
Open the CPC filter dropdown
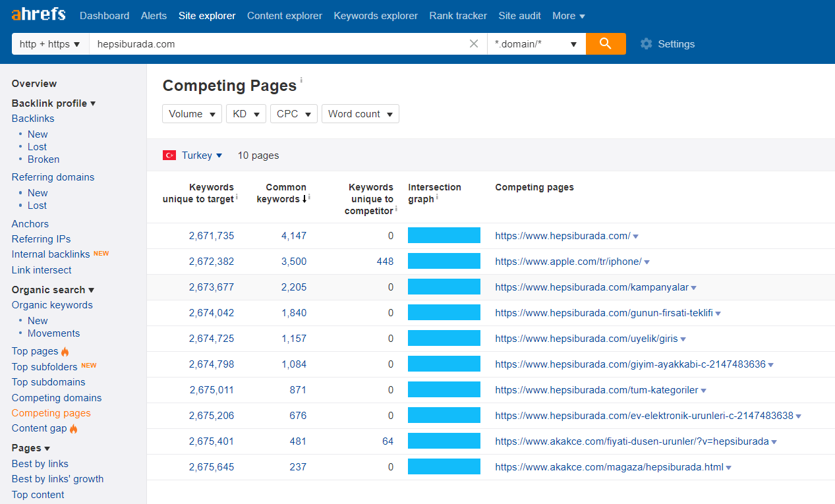coord(294,114)
